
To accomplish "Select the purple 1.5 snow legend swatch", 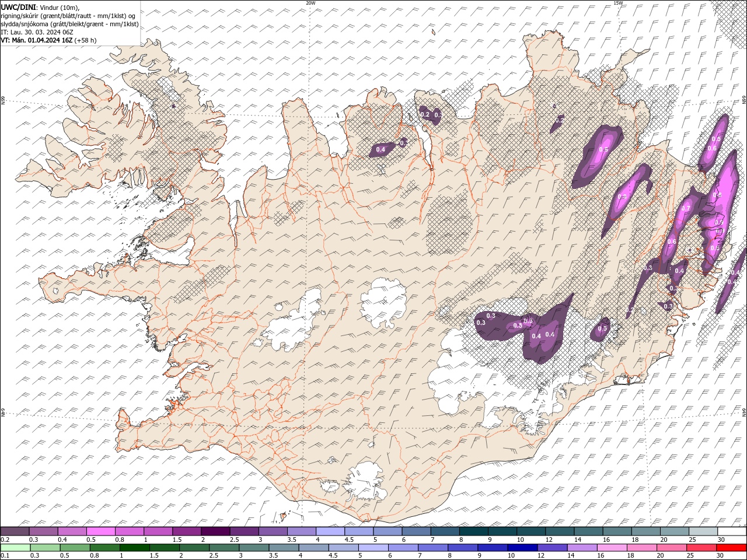I will coord(186,531).
